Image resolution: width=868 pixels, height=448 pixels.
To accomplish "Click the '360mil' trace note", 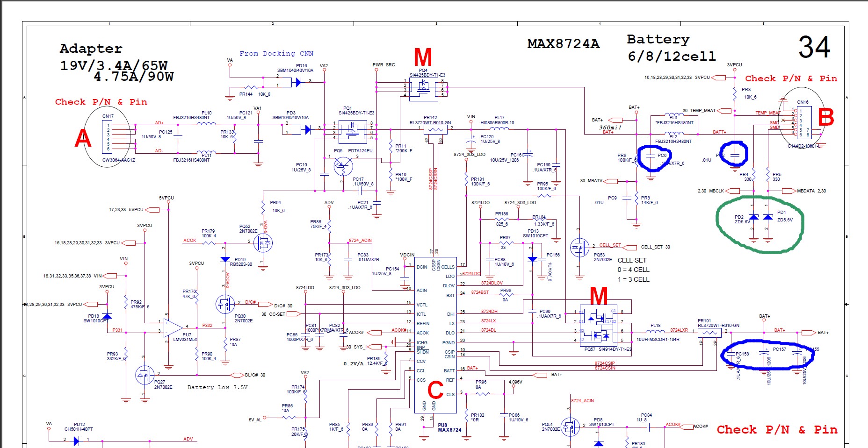I will 611,128.
